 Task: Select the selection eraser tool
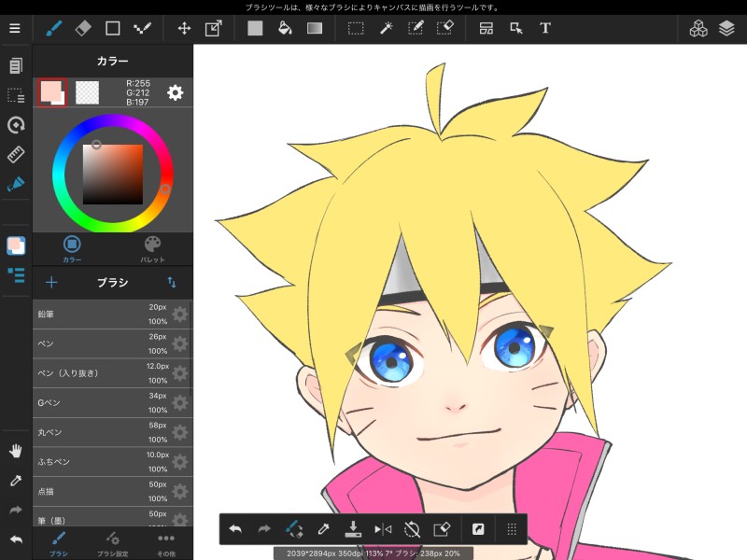445,28
